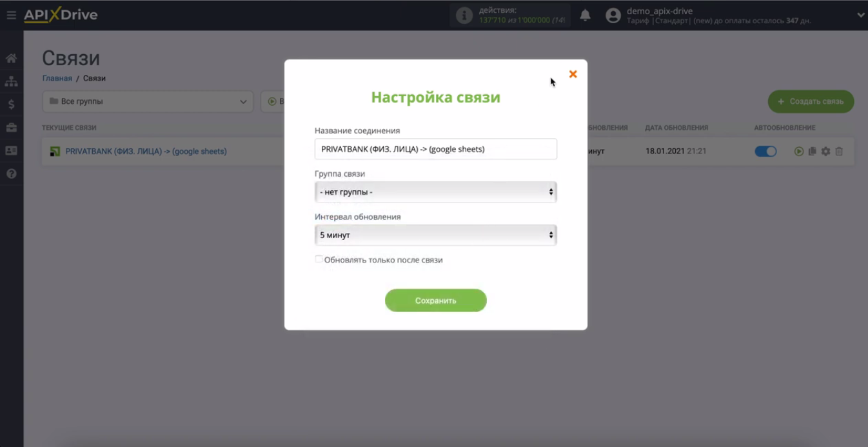This screenshot has height=447, width=868.
Task: Run the PRIVATBANK connection play icon
Action: coord(799,152)
